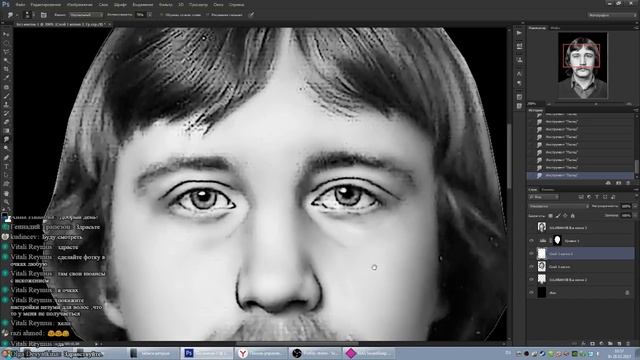The width and height of the screenshot is (640, 360).
Task: Select the Quick Selection tool
Action: pos(6,60)
